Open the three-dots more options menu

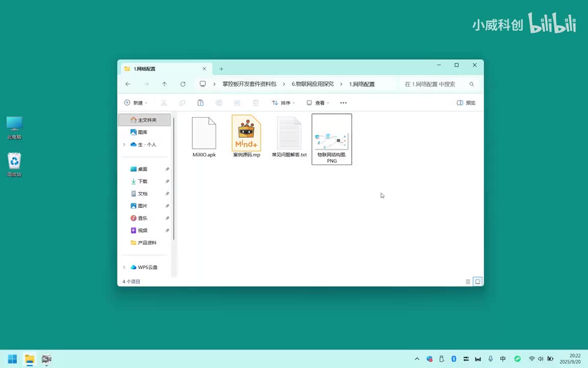pyautogui.click(x=343, y=103)
